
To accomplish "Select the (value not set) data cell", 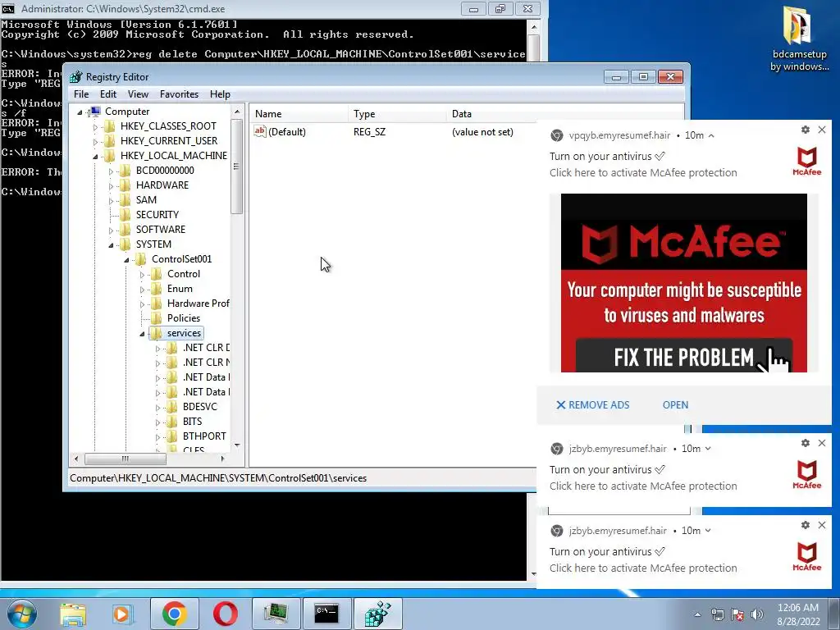I will tap(482, 132).
